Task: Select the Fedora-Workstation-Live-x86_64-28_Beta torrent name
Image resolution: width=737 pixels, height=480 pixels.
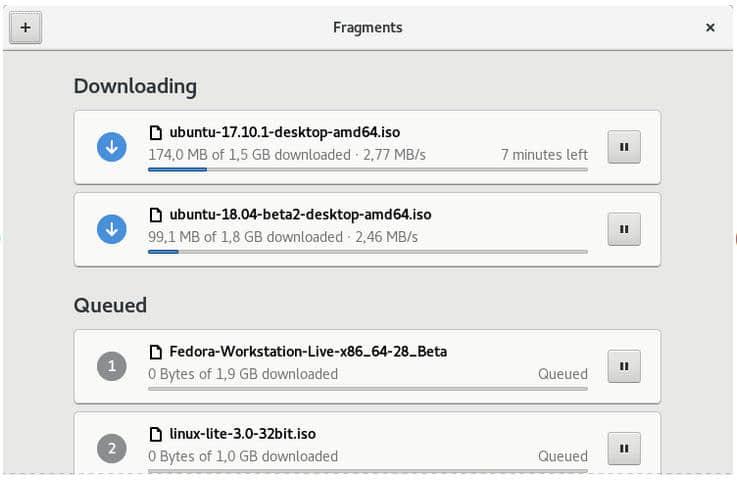Action: [x=308, y=352]
